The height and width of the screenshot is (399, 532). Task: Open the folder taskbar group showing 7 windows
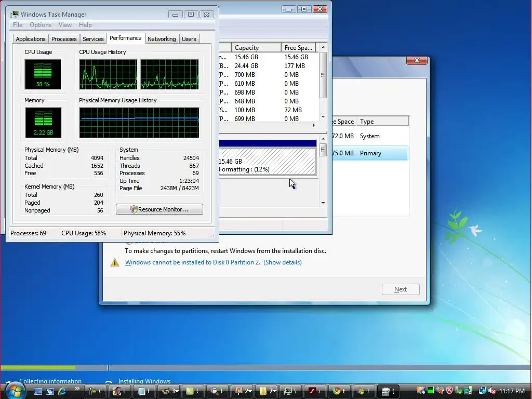pyautogui.click(x=267, y=391)
